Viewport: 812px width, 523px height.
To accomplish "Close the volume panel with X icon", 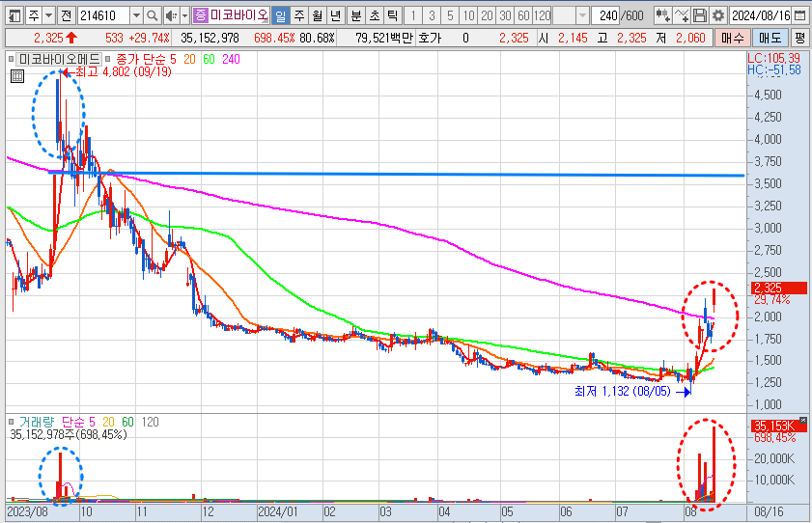I will click(802, 420).
